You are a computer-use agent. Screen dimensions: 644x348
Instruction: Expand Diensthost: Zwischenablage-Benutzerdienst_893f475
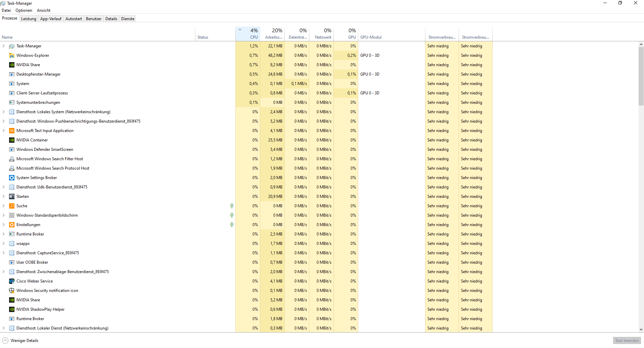pos(4,272)
